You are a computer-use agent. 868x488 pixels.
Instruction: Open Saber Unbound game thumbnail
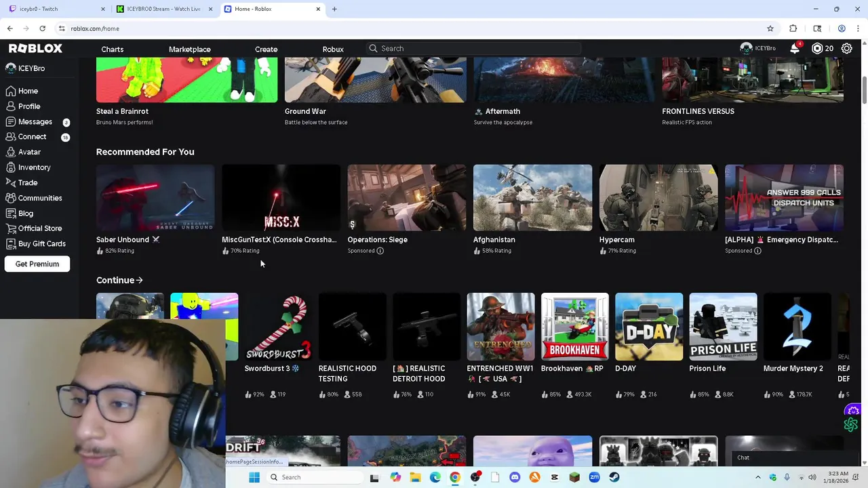(x=155, y=198)
